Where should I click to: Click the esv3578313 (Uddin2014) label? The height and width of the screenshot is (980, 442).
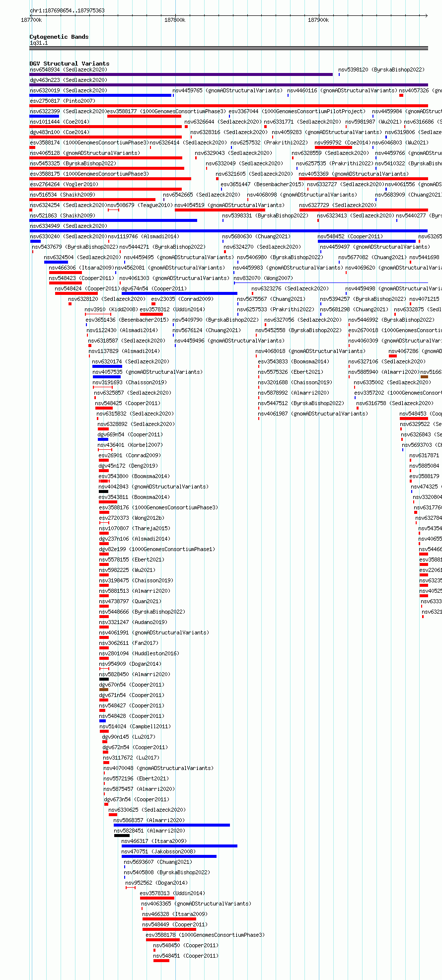click(x=172, y=894)
